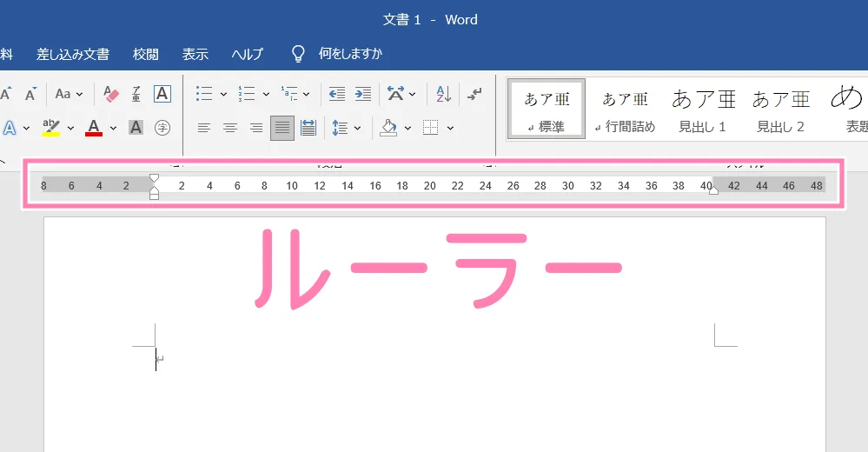Open the Change Case Aa dropdown
Image resolution: width=868 pixels, height=452 pixels.
point(70,94)
